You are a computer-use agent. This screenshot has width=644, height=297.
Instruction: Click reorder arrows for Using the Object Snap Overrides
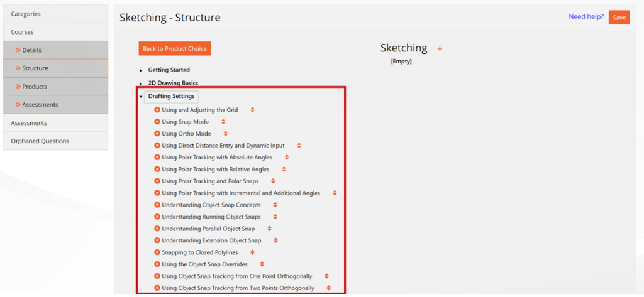262,264
